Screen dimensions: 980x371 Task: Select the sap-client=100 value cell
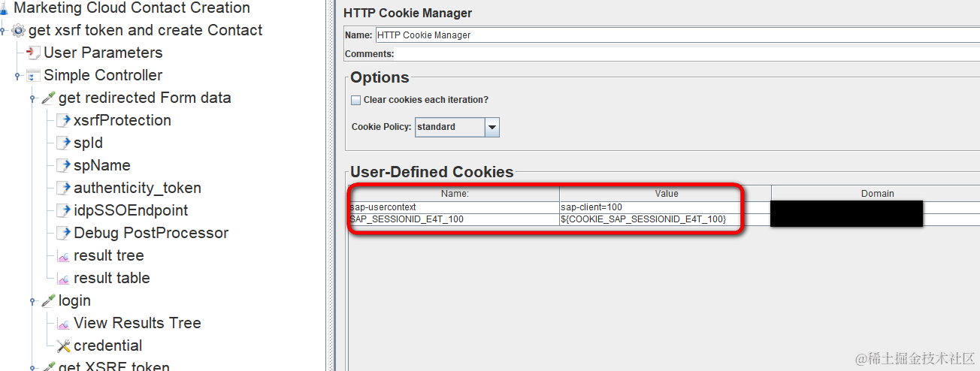(665, 207)
